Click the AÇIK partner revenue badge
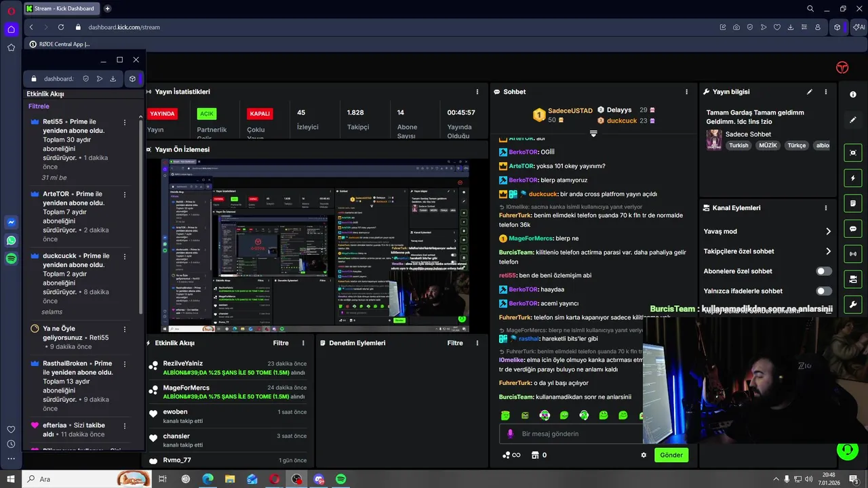This screenshot has height=488, width=868. click(207, 114)
